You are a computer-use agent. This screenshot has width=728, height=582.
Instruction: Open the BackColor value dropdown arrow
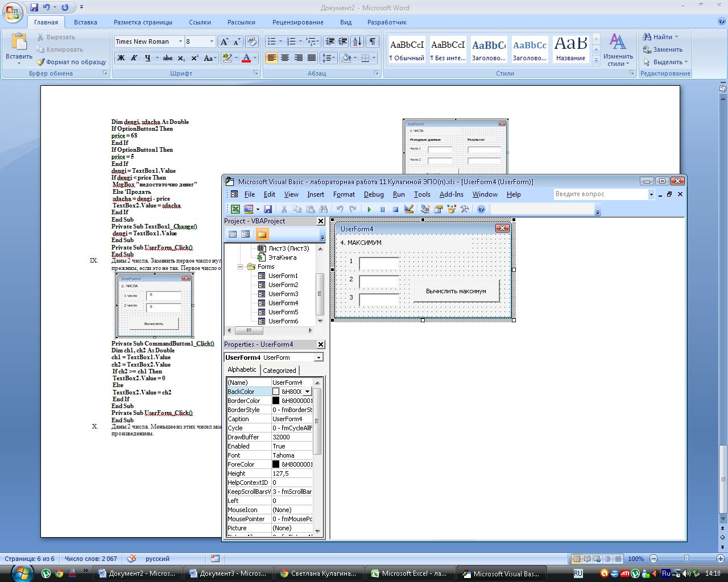(x=308, y=392)
